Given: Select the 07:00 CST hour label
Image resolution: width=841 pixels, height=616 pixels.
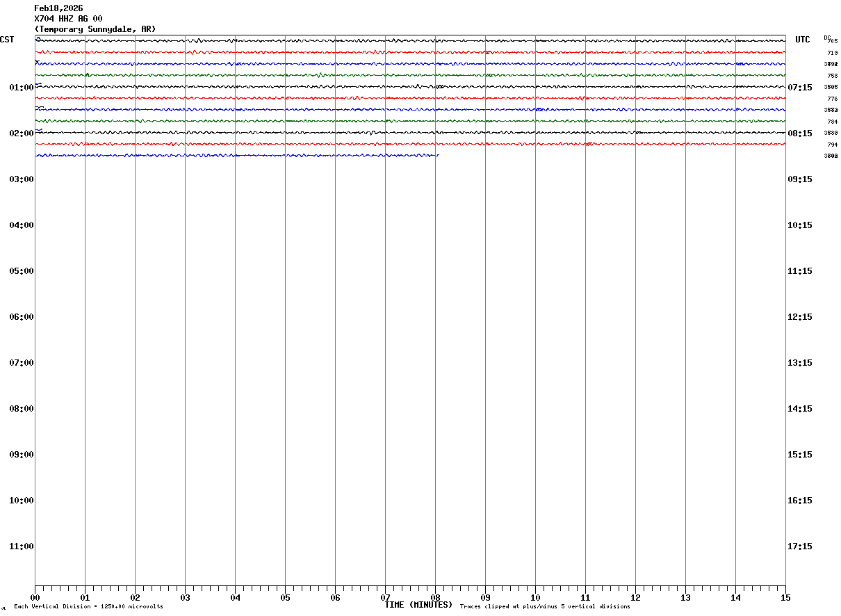Looking at the screenshot, I should click(x=22, y=363).
